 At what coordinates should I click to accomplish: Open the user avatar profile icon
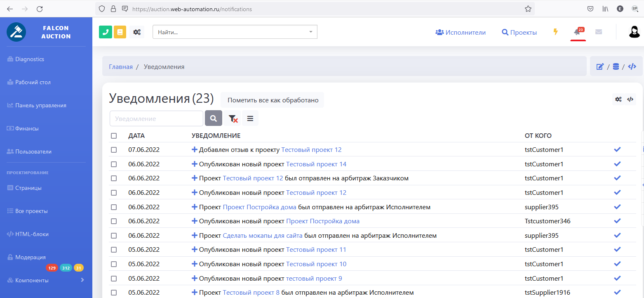pyautogui.click(x=634, y=32)
